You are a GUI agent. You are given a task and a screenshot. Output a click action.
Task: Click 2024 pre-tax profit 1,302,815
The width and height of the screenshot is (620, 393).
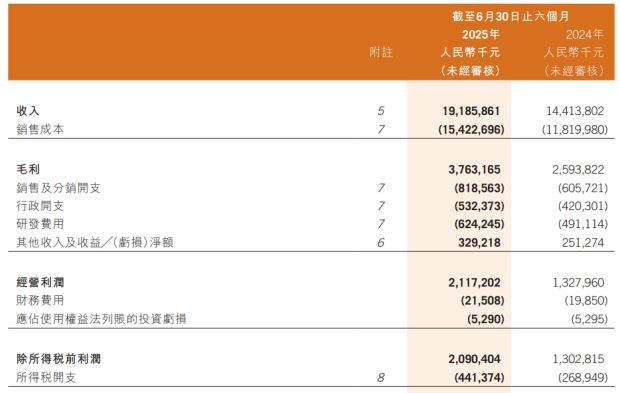(x=578, y=359)
